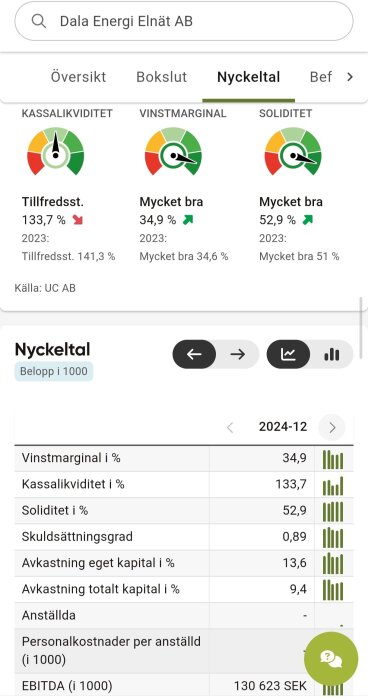This screenshot has height=700, width=368.
Task: Open the Skuldsättningsgrad mini bar chart
Action: (x=333, y=537)
